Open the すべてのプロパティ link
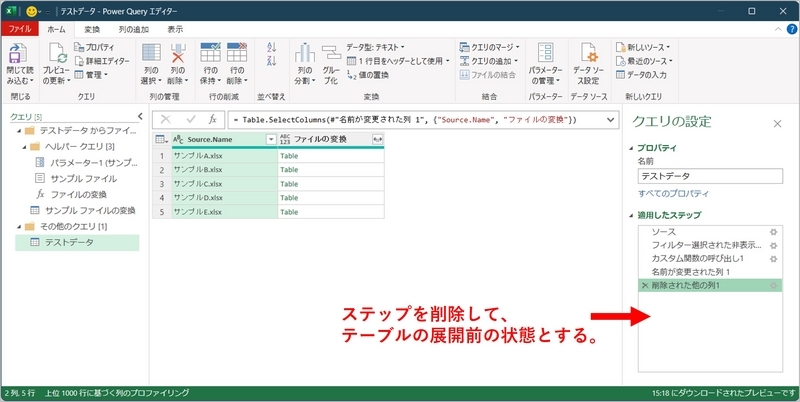 (x=673, y=193)
